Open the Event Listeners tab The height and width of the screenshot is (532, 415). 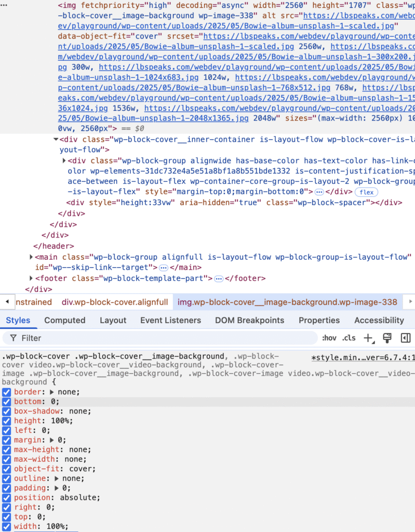pos(170,321)
